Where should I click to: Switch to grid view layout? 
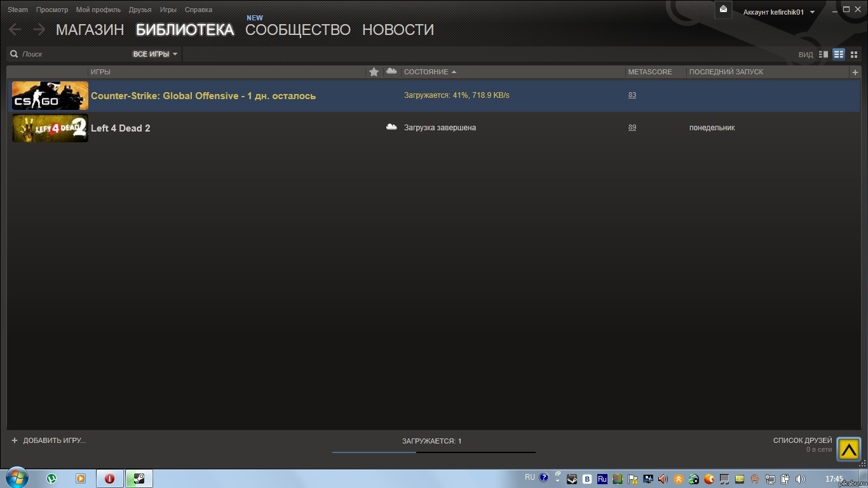click(x=854, y=55)
